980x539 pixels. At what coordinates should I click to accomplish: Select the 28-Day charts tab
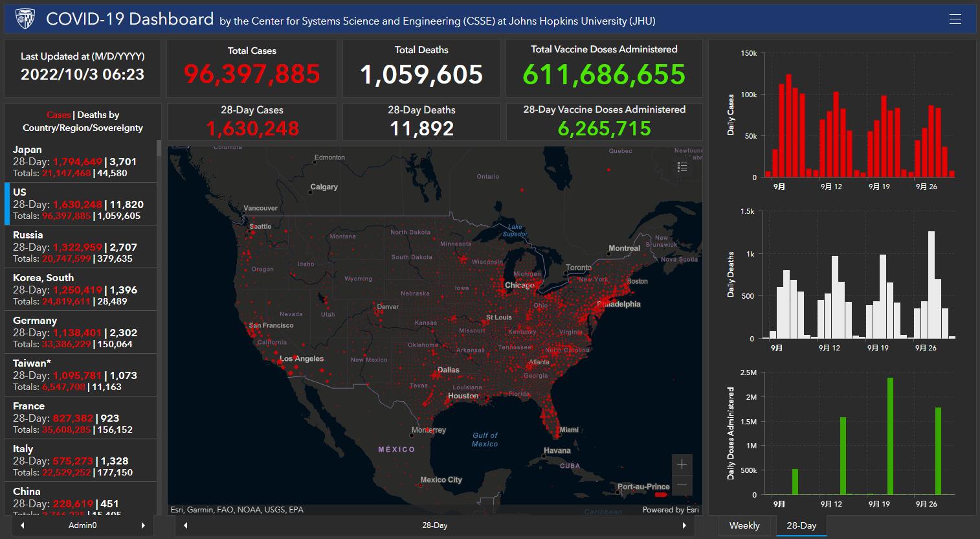pyautogui.click(x=801, y=525)
